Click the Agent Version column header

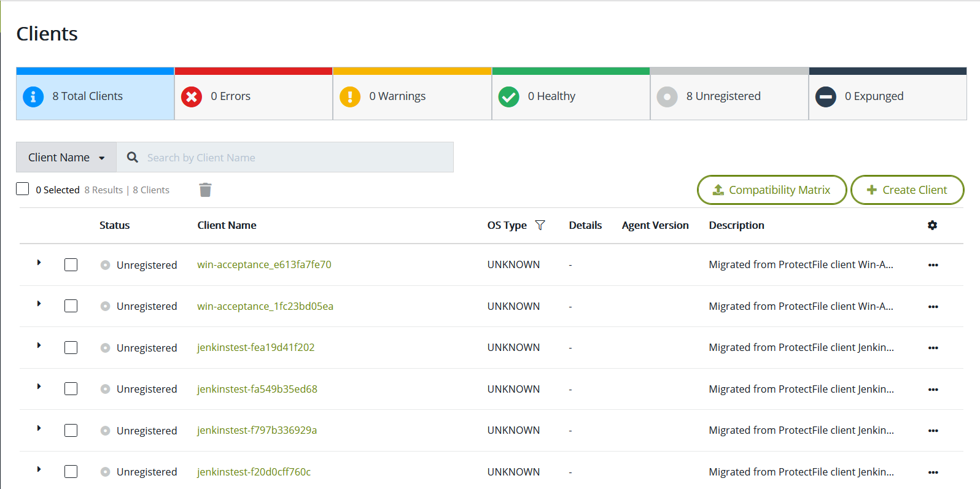pos(655,225)
